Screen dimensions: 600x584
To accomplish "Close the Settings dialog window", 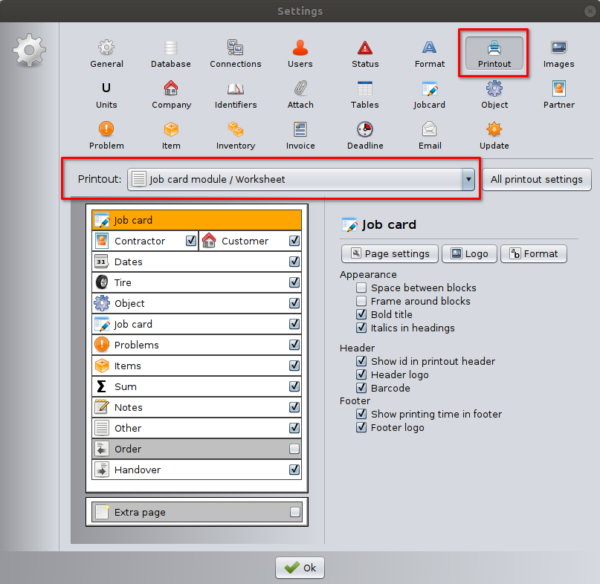I will click(x=590, y=11).
